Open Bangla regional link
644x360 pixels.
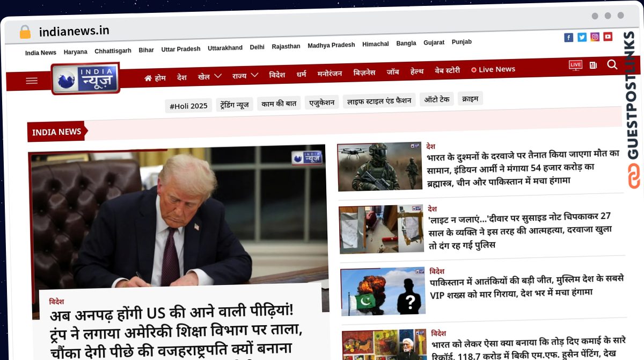(x=406, y=43)
